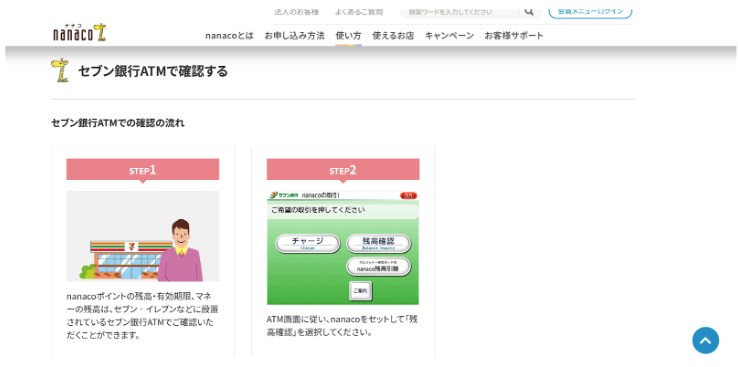Click the STEP2 pink label
738x367 pixels.
343,170
